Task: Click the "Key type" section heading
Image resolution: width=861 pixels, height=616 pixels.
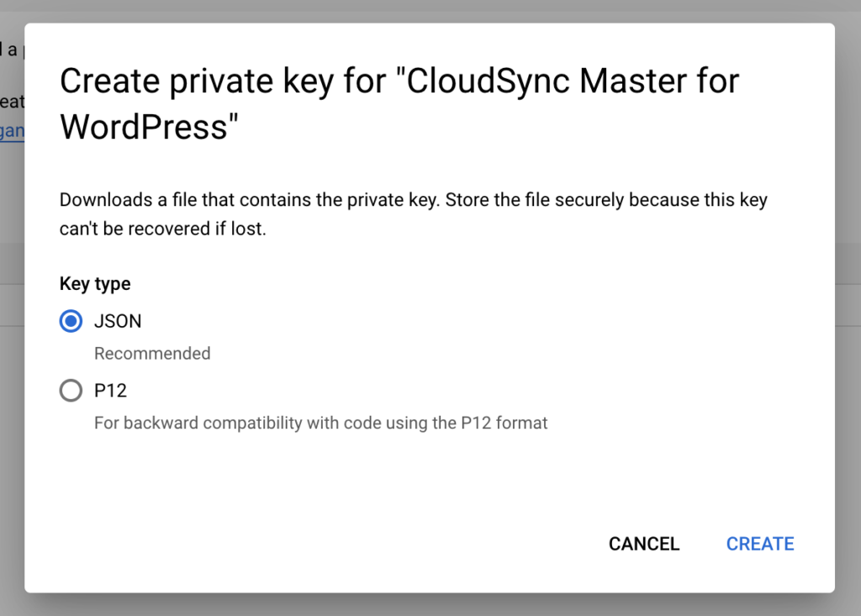Action: [x=95, y=284]
